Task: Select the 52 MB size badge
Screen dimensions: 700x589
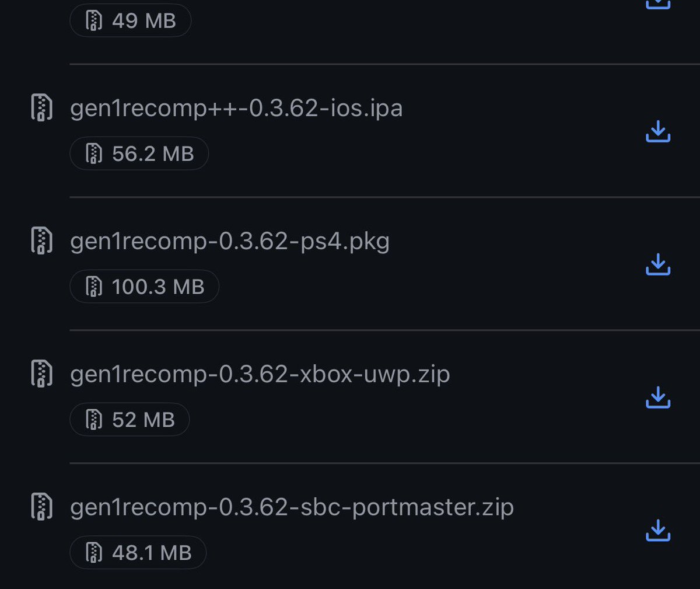Action: coord(129,420)
